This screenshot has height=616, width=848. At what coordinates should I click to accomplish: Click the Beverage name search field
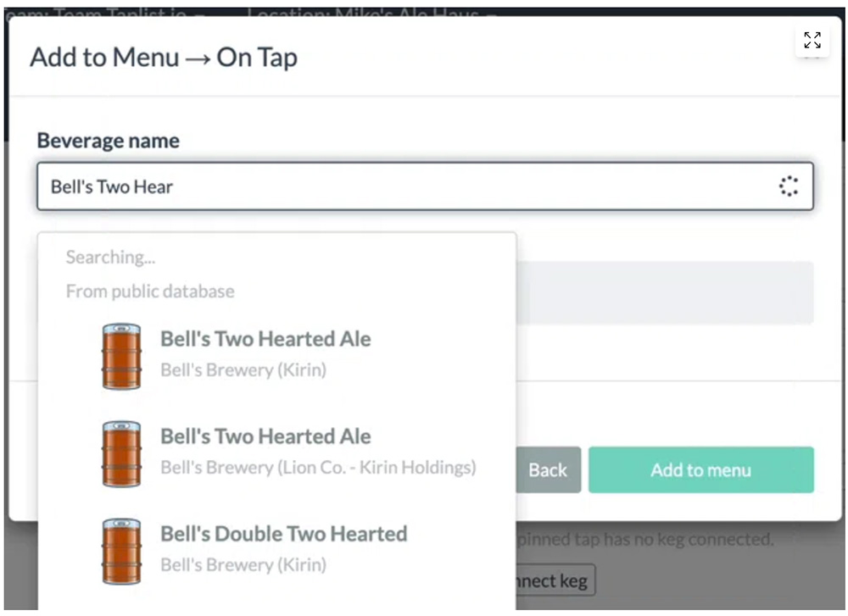pyautogui.click(x=425, y=186)
